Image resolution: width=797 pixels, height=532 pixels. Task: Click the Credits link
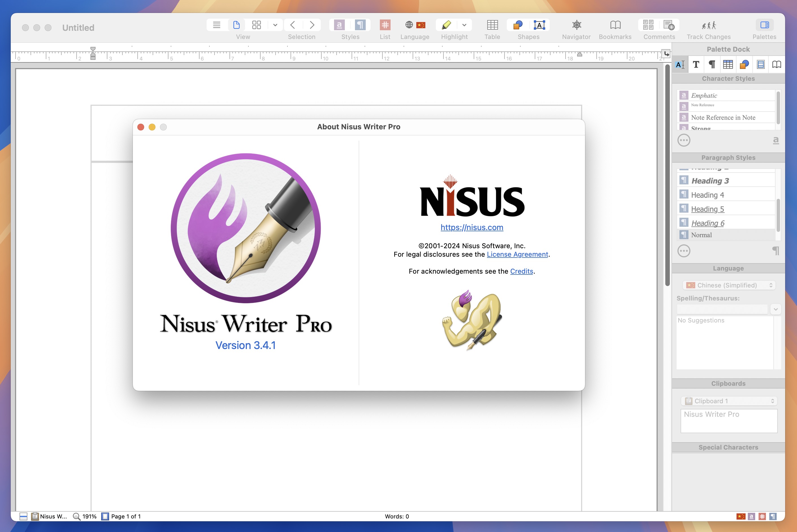click(521, 271)
